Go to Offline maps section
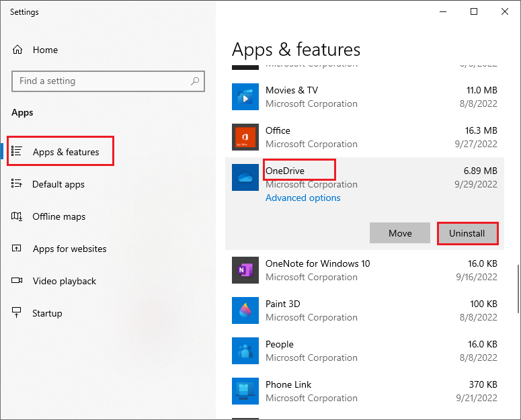The image size is (521, 420). [58, 216]
